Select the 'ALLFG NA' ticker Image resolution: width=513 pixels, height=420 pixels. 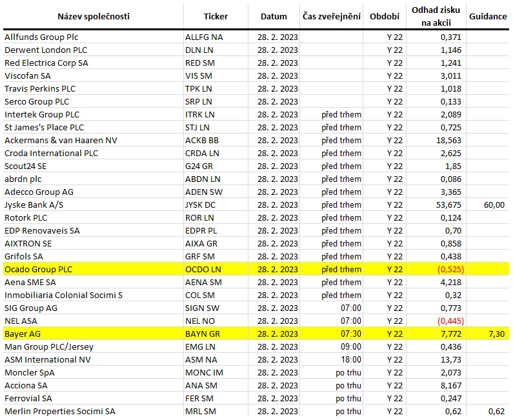[204, 37]
